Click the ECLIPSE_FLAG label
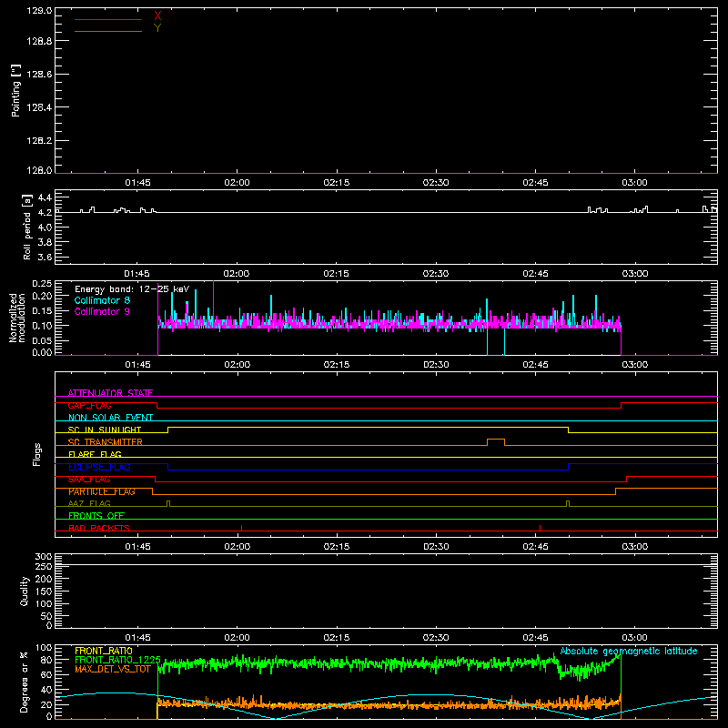 click(x=99, y=467)
